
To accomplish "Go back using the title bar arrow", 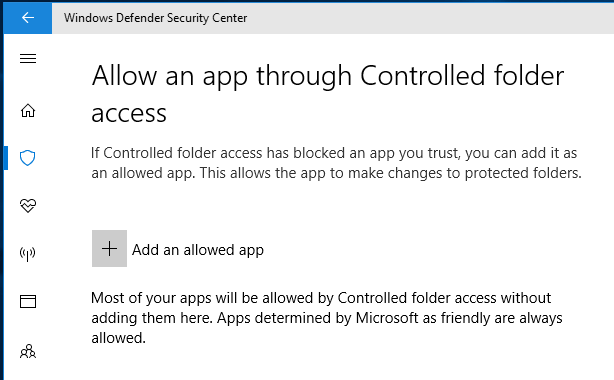I will (x=28, y=18).
